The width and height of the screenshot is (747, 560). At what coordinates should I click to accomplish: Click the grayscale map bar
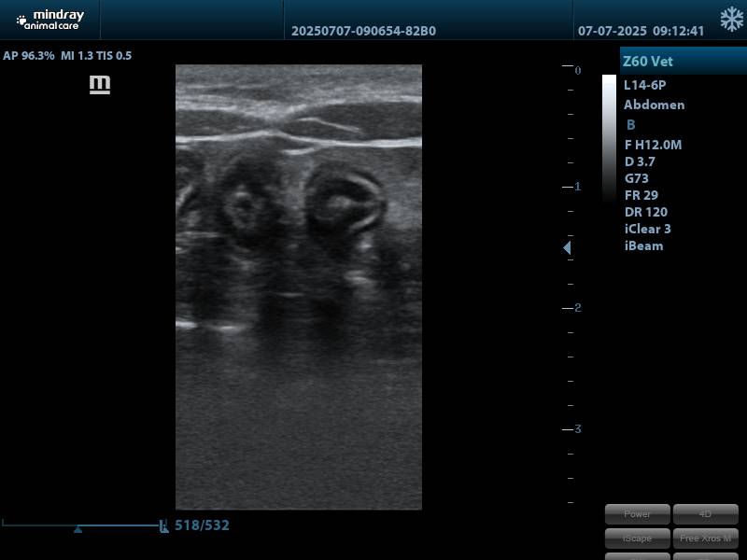click(x=609, y=138)
